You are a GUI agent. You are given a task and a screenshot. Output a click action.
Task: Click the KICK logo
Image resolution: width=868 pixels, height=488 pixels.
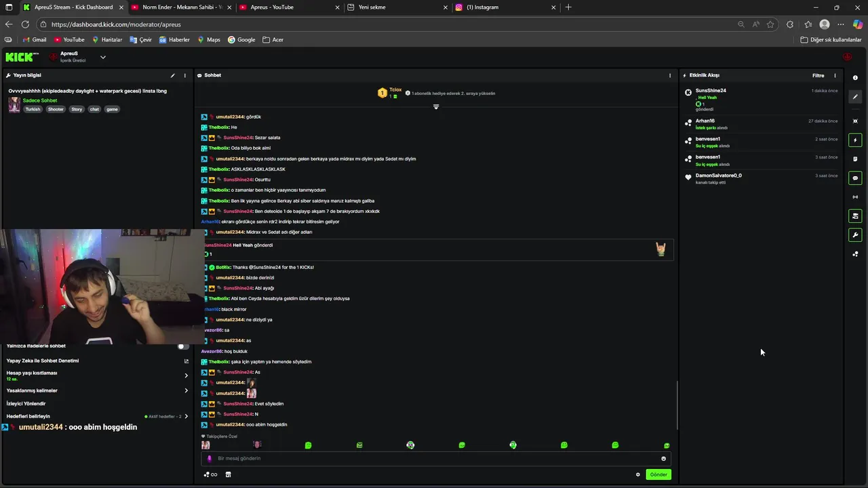(22, 57)
